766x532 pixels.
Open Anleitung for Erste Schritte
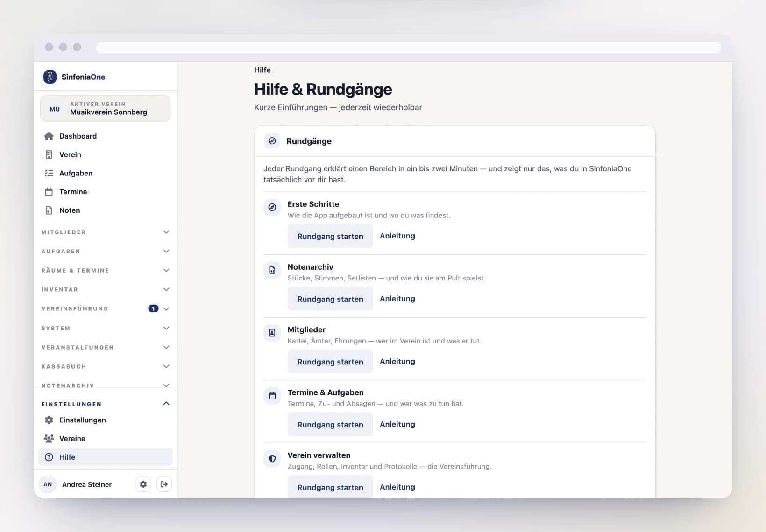(397, 236)
